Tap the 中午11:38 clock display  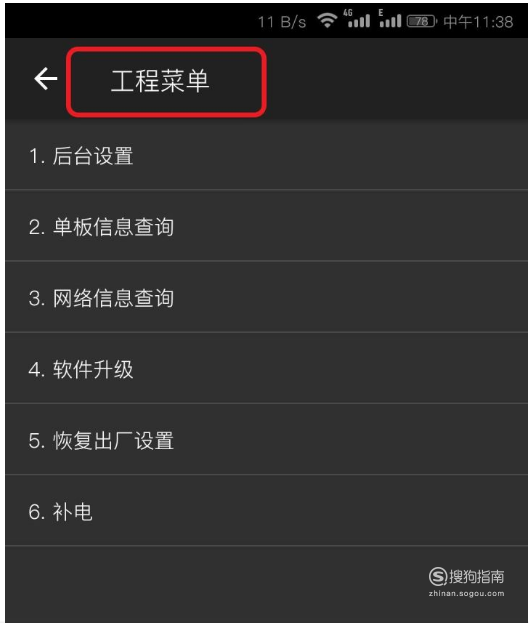[x=478, y=21]
